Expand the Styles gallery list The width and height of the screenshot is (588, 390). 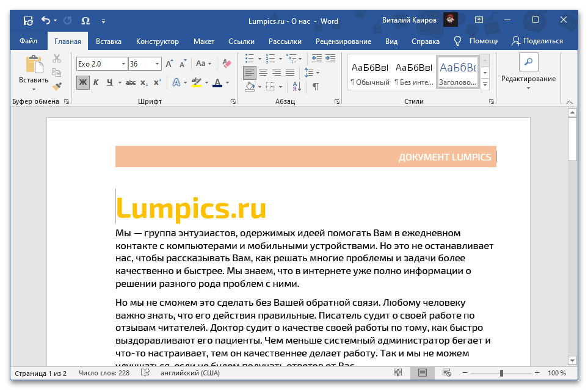(x=485, y=85)
